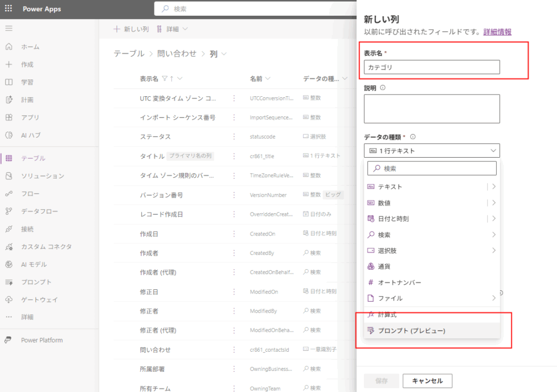557x392 pixels.
Task: Click the キャンセル button
Action: click(x=427, y=381)
